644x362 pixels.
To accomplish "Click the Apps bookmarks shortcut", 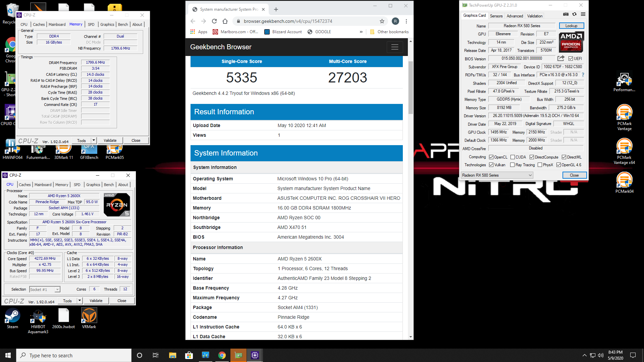I will click(x=199, y=32).
